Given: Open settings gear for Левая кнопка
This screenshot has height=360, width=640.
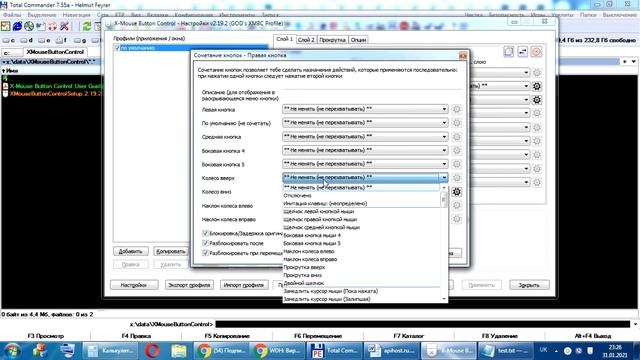Looking at the screenshot, I should [x=457, y=109].
